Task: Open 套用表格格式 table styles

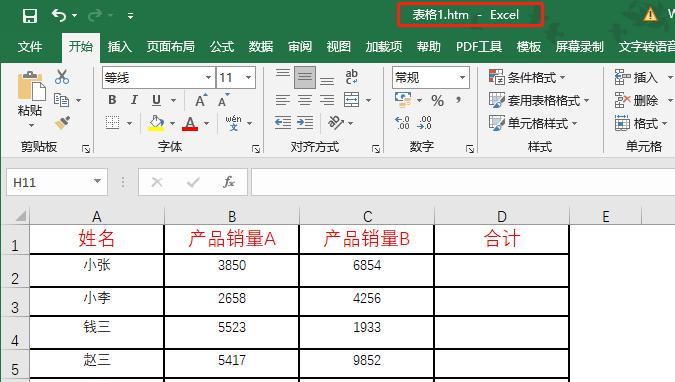Action: pos(539,100)
